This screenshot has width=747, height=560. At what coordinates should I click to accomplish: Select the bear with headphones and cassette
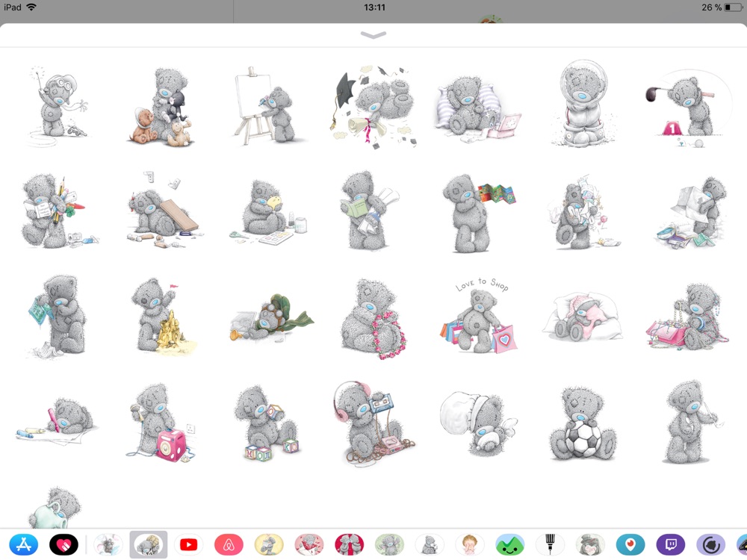coord(373,423)
